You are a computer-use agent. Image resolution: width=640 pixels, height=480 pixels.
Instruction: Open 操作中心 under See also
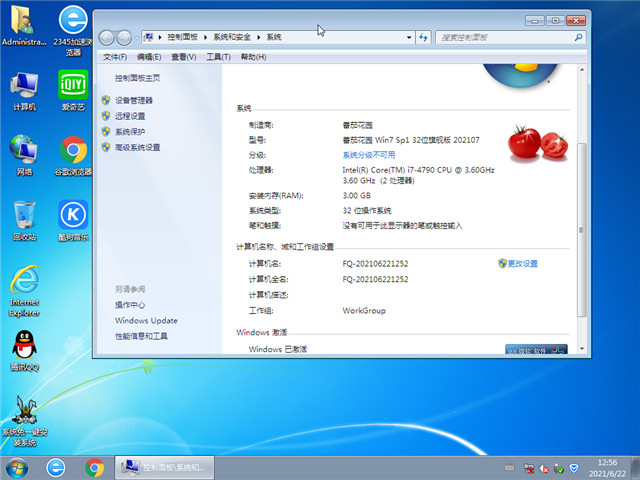pyautogui.click(x=130, y=305)
